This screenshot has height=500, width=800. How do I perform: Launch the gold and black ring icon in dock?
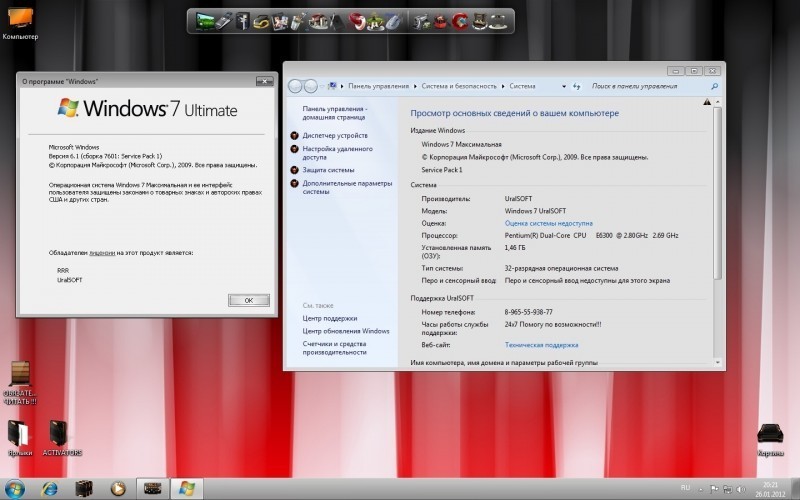[261, 22]
